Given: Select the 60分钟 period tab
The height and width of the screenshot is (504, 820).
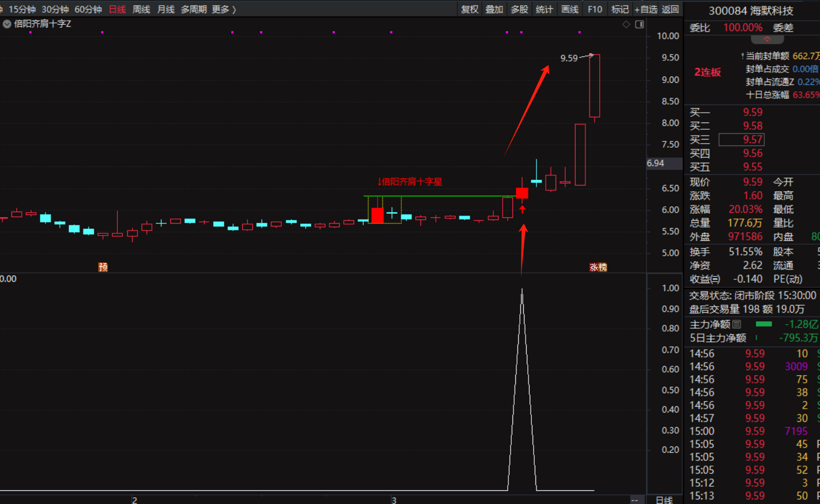Looking at the screenshot, I should pos(88,9).
